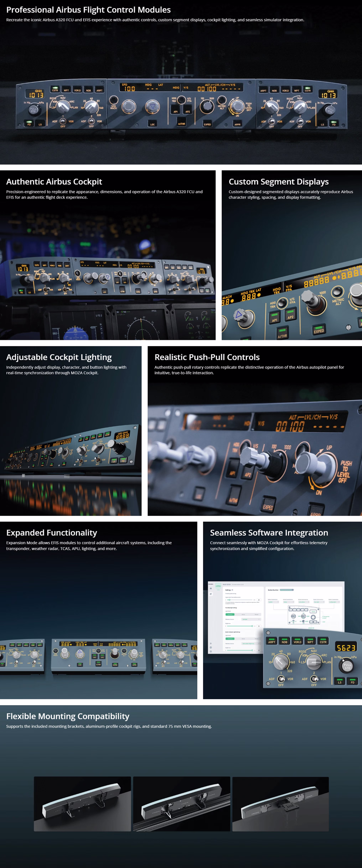The width and height of the screenshot is (362, 868).
Task: Open the third VESA mounting thumbnail
Action: (x=280, y=804)
